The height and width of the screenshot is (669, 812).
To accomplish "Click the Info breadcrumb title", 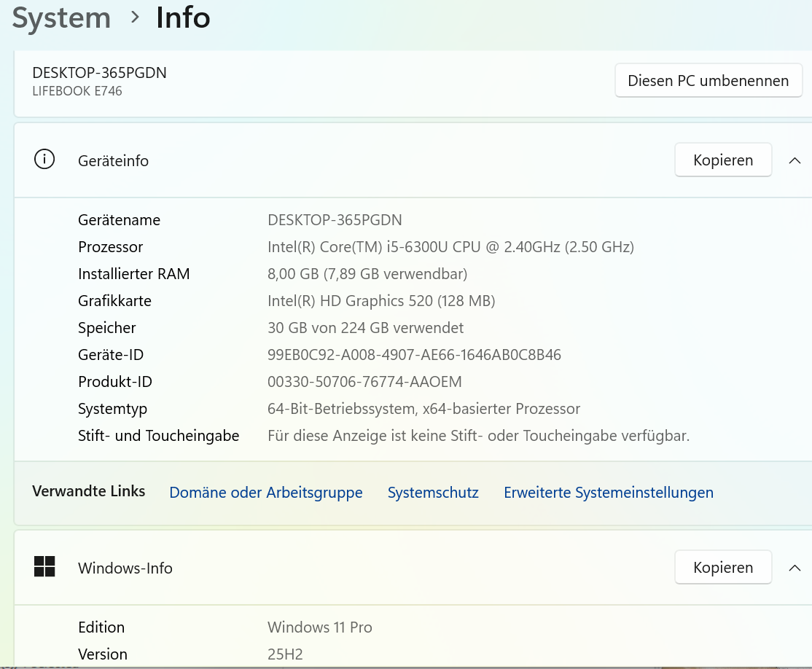I will (x=183, y=17).
